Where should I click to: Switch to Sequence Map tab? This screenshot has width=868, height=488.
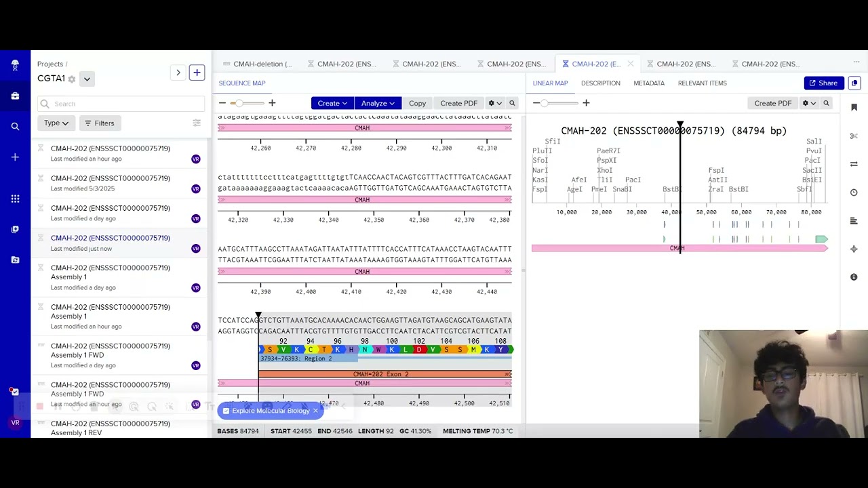pos(242,83)
